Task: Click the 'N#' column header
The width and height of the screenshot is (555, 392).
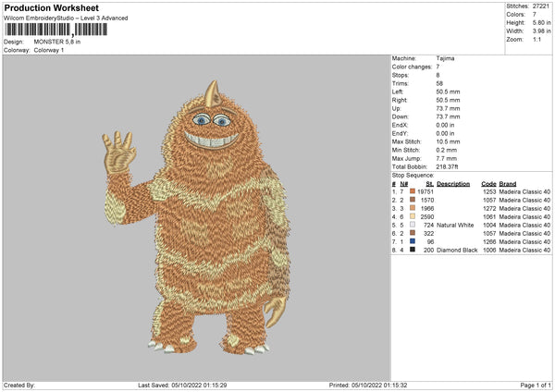Action: 404,184
